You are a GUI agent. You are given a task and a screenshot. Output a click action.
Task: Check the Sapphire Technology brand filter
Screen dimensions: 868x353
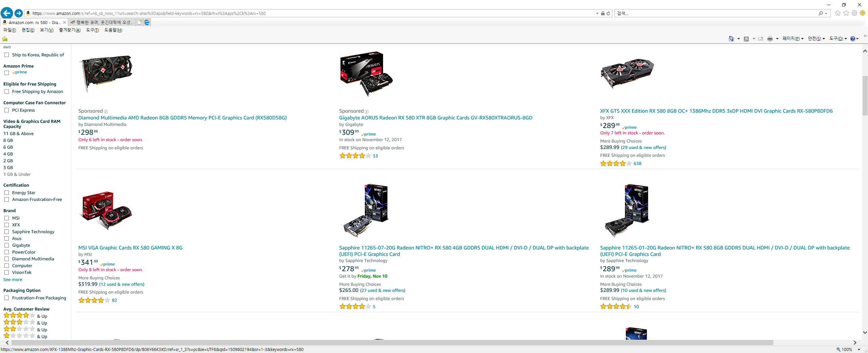6,232
